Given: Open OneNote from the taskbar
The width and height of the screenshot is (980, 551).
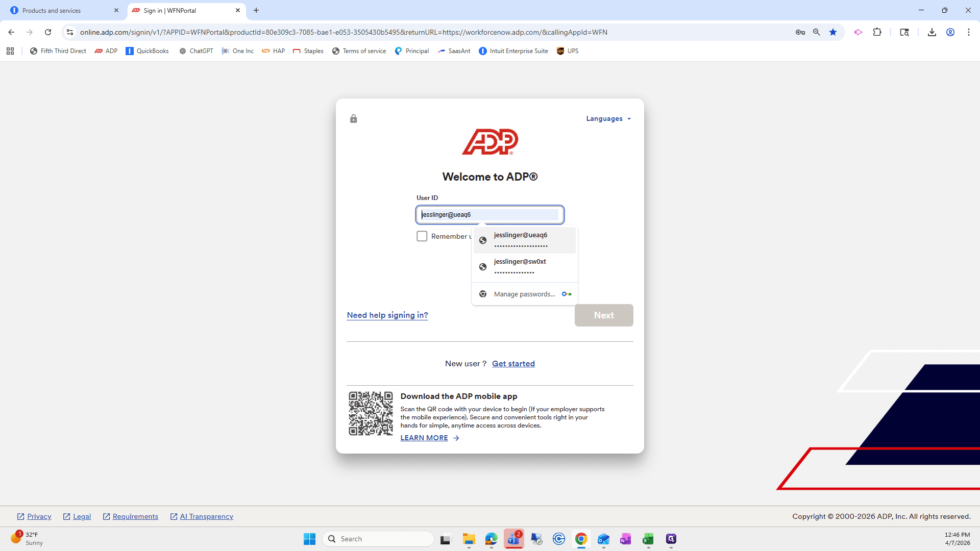Looking at the screenshot, I should coord(626,539).
